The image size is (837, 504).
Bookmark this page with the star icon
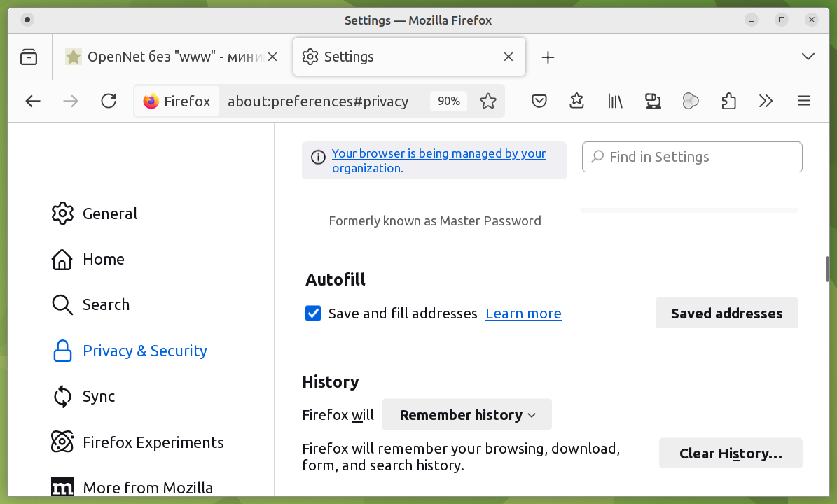tap(488, 101)
